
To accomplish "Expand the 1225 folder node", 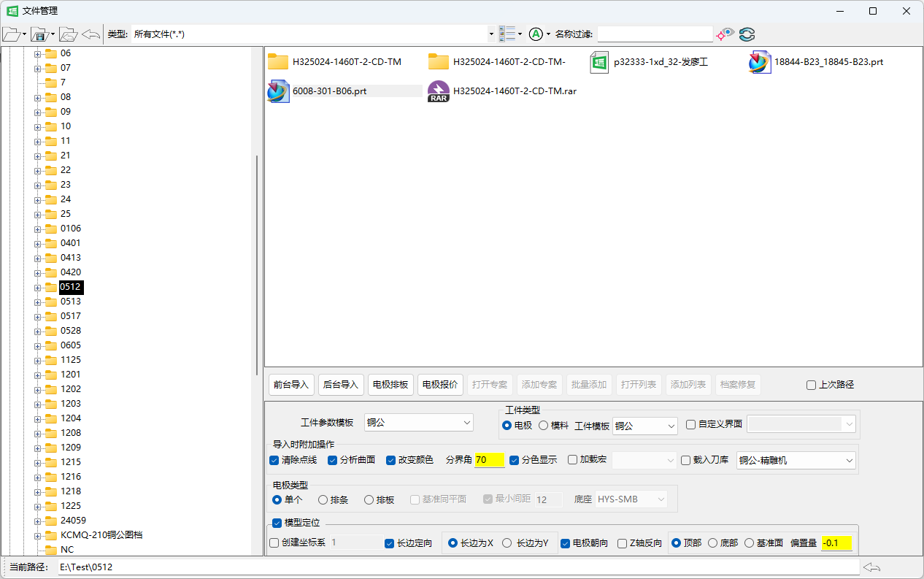I will pos(38,506).
